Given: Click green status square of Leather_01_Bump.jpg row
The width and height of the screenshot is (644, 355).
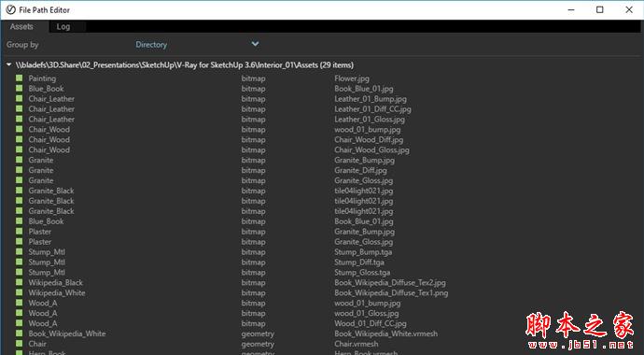Looking at the screenshot, I should tap(19, 99).
